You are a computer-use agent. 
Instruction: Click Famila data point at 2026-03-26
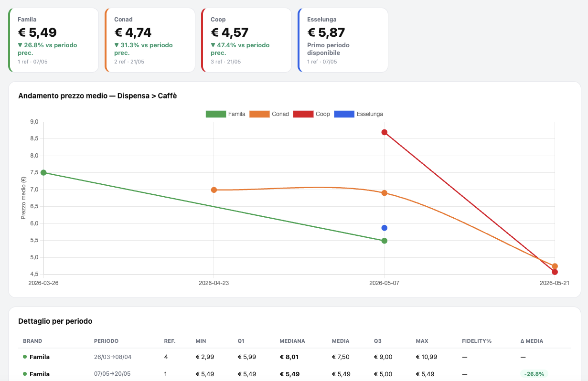click(43, 173)
